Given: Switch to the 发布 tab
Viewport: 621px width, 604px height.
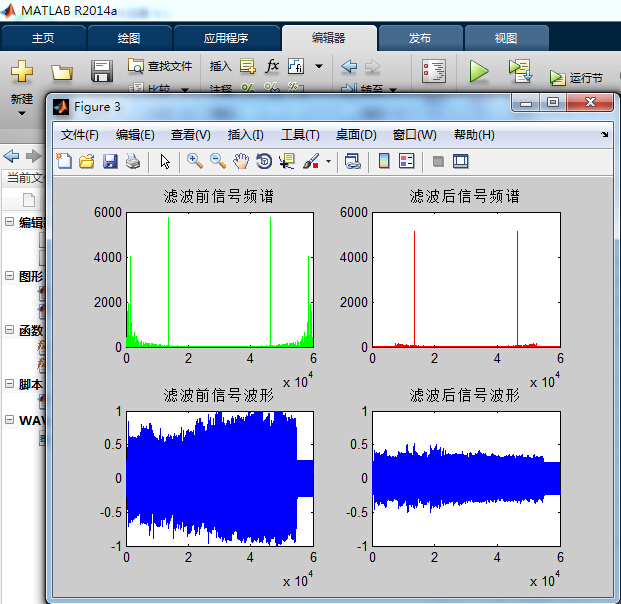Looking at the screenshot, I should coord(420,38).
